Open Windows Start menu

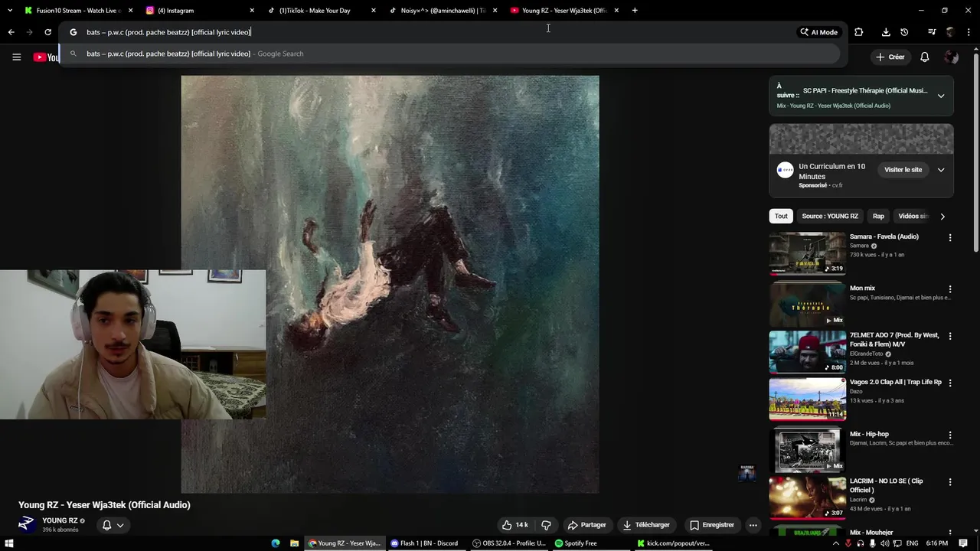coord(10,543)
